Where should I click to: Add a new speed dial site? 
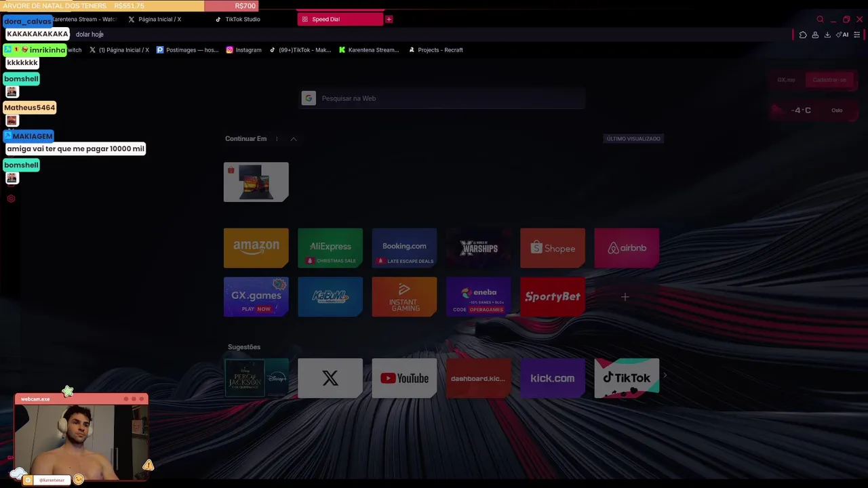625,297
